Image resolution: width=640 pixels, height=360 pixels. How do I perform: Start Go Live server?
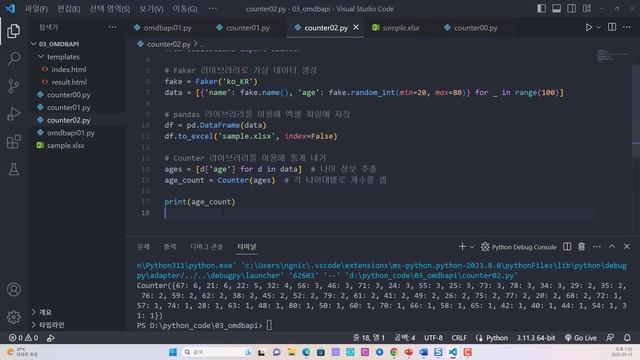tap(580, 338)
